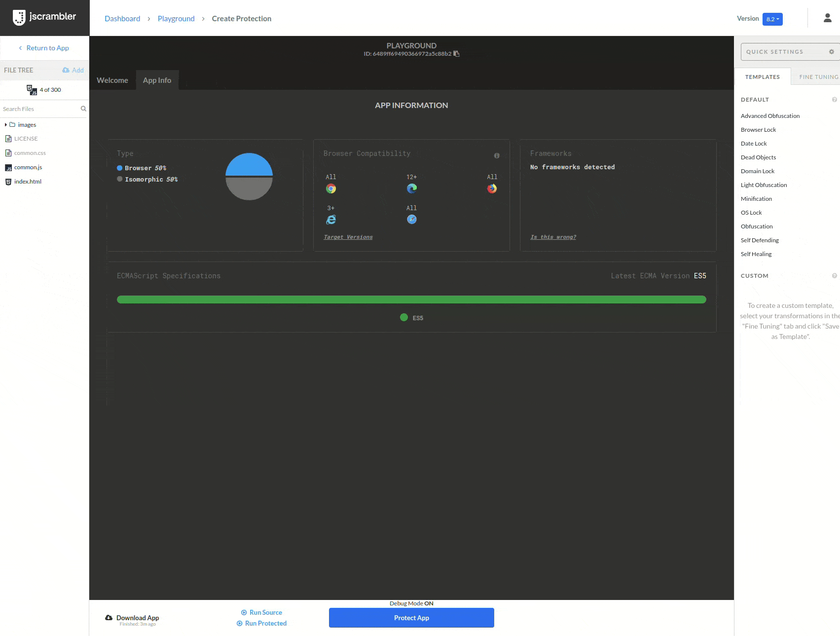The image size is (840, 636).
Task: Switch to the Fine Tuning tab
Action: pyautogui.click(x=819, y=77)
